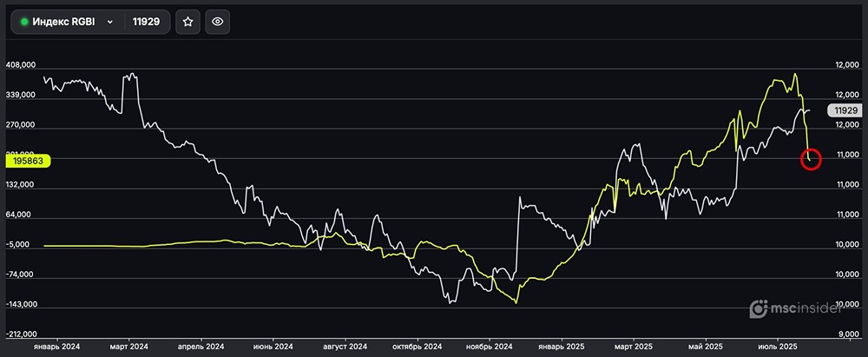Click the yellow 195863 price label
This screenshot has height=357, width=868.
29,161
